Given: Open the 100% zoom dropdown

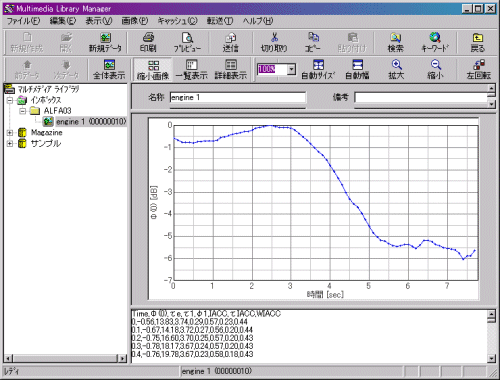Looking at the screenshot, I should pyautogui.click(x=291, y=69).
